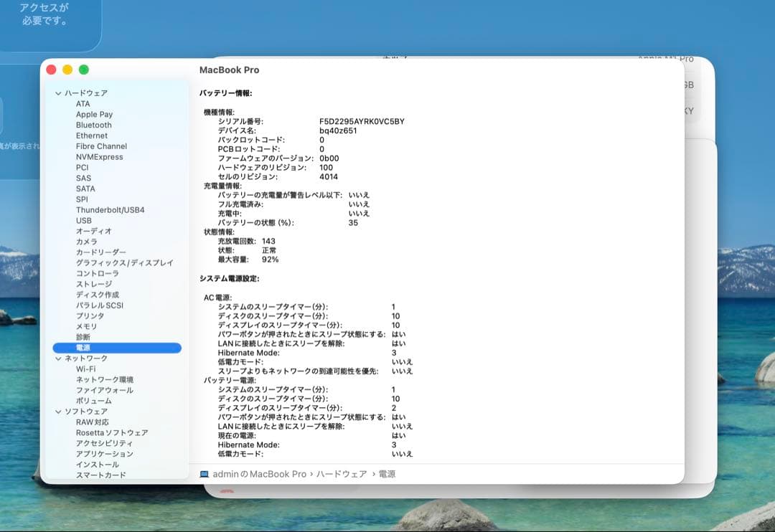
Task: Click the MacBook icon in the breadcrumb bar
Action: [205, 474]
